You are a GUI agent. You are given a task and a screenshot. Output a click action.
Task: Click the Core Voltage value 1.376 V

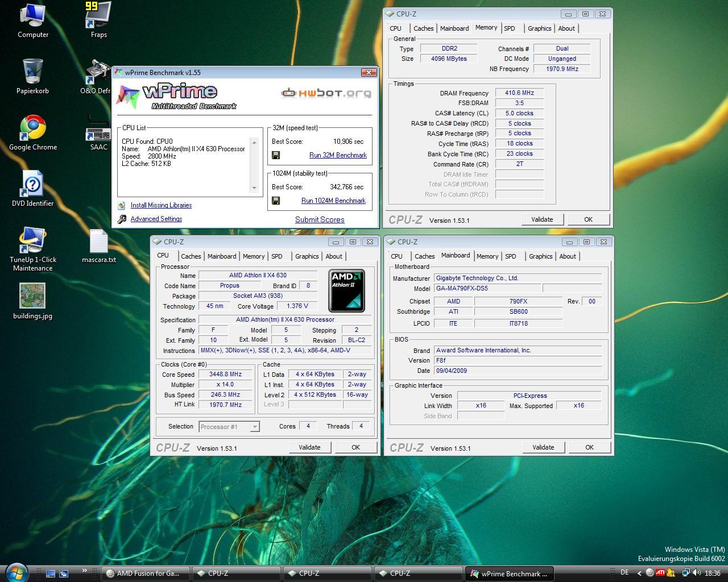click(x=297, y=306)
